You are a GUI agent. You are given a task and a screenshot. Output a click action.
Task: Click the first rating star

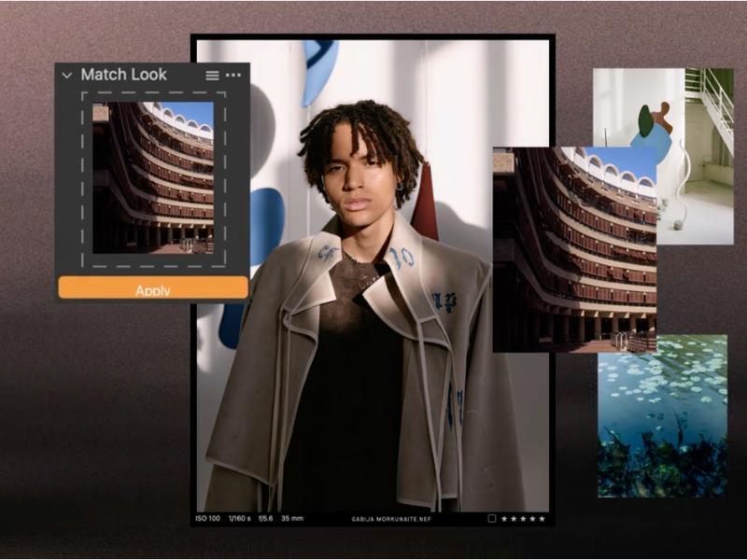pyautogui.click(x=504, y=518)
